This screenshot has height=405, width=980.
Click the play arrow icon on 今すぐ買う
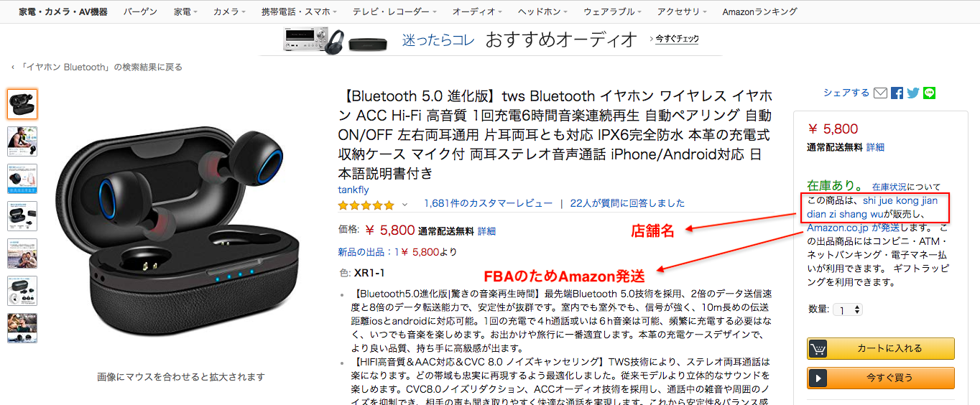coord(818,378)
